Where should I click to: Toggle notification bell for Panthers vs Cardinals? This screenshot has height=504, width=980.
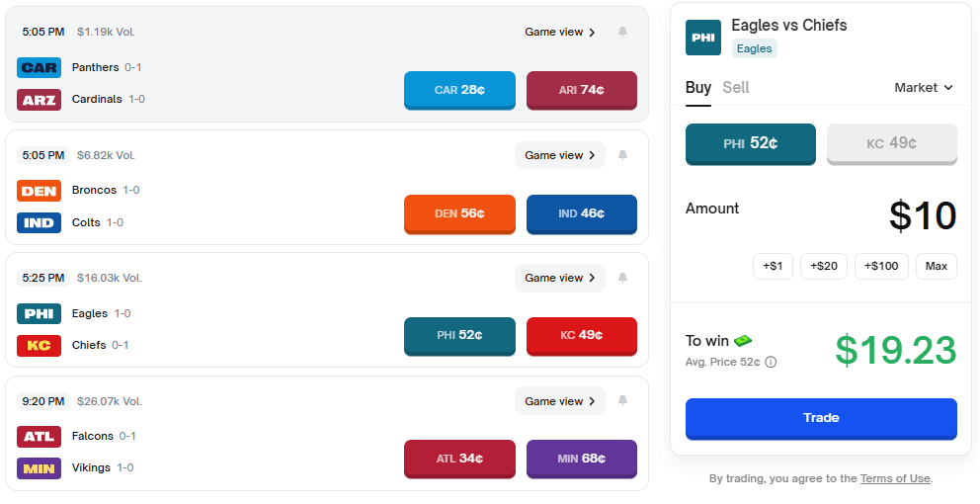[x=622, y=32]
